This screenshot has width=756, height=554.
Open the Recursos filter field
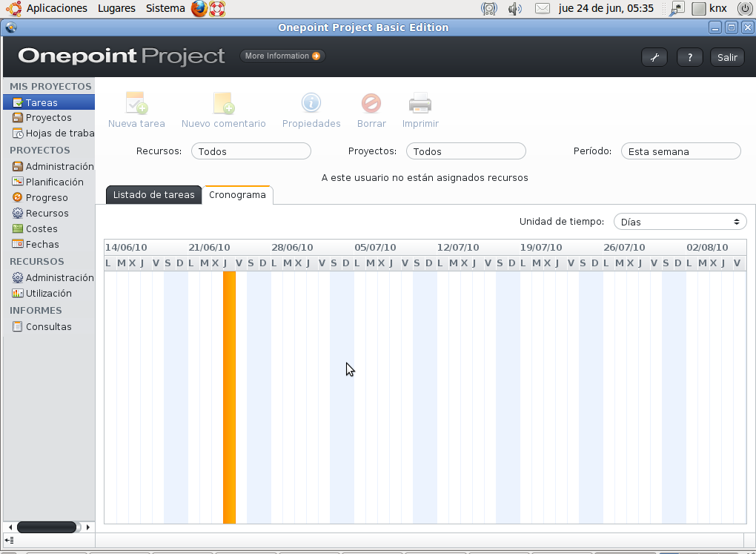(251, 151)
